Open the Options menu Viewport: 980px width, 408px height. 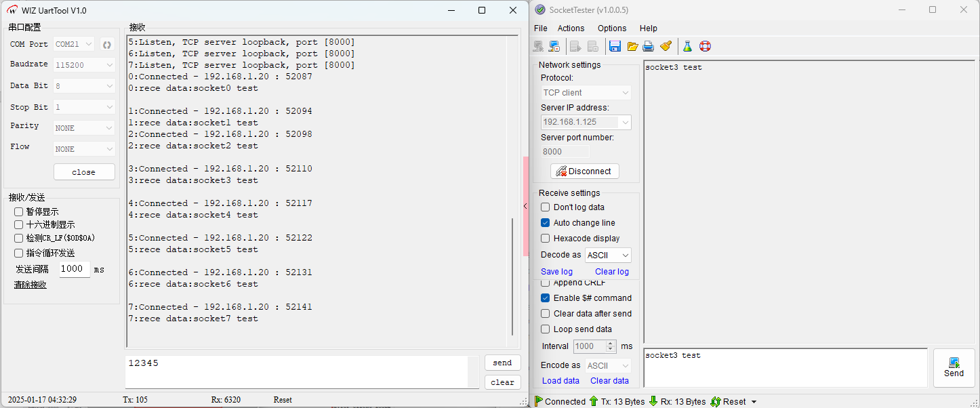click(611, 28)
